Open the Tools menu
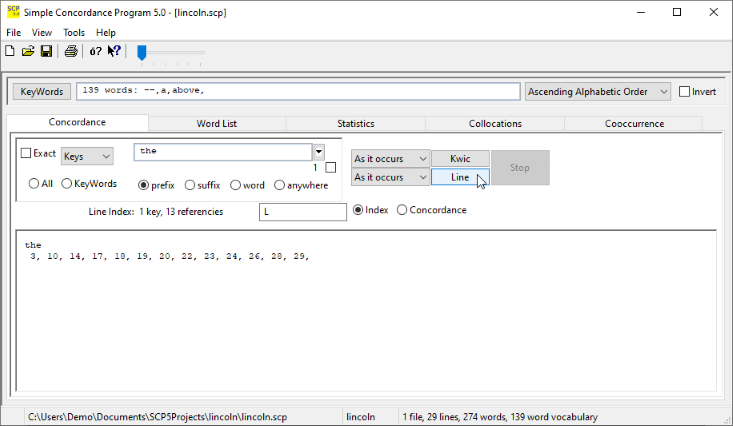 74,33
